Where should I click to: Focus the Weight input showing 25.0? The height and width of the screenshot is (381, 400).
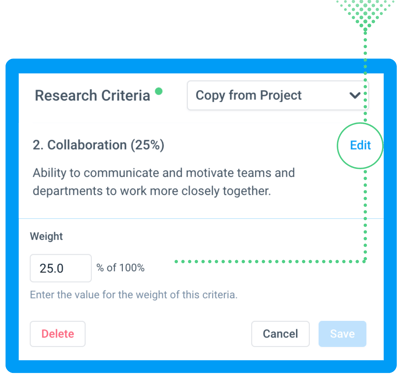point(61,268)
